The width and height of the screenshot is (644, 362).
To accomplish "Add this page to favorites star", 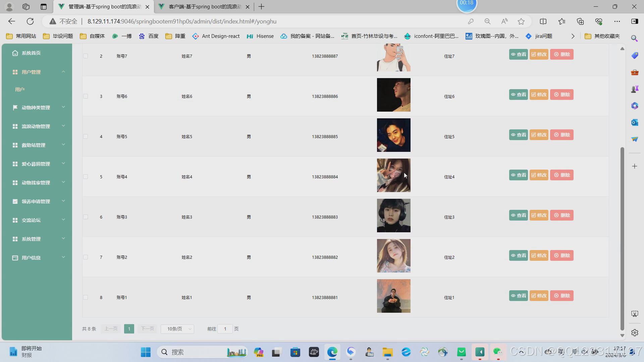I will coord(521,21).
